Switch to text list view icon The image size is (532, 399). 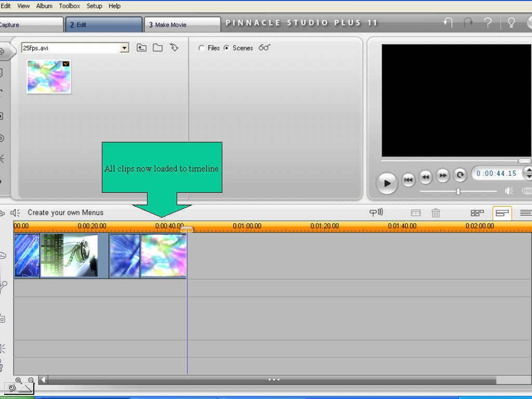[x=526, y=212]
